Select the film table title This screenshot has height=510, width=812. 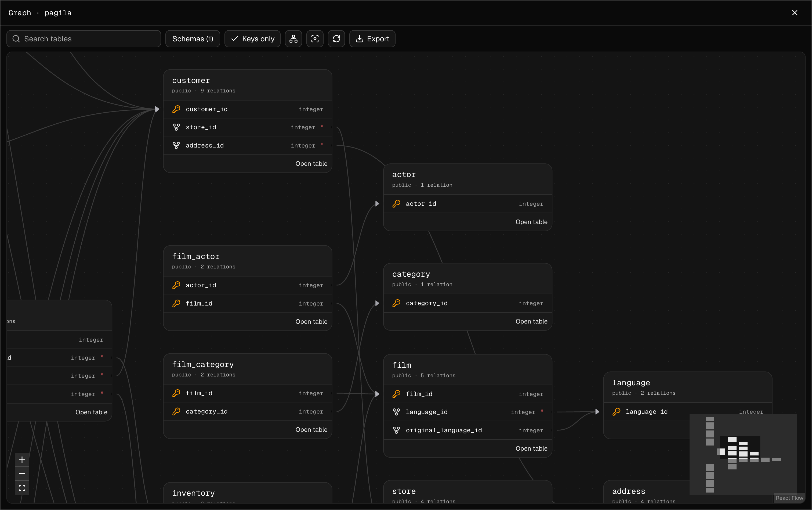[x=401, y=365]
